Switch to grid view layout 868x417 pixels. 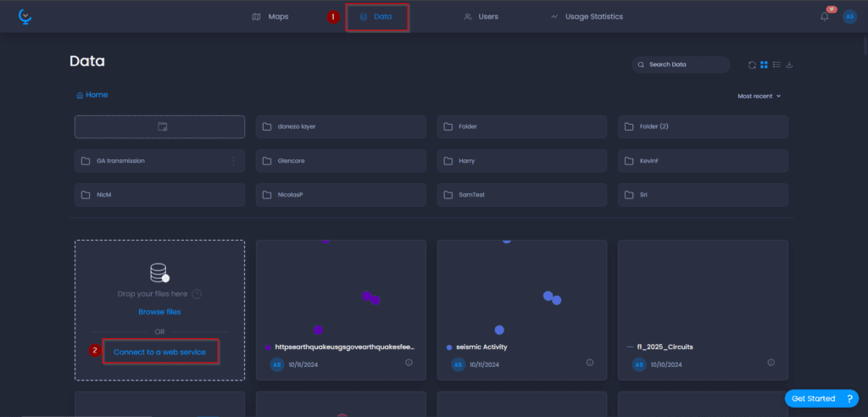coord(764,64)
